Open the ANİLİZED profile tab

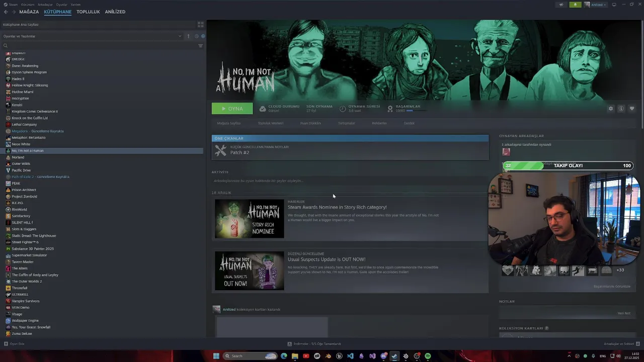[115, 12]
